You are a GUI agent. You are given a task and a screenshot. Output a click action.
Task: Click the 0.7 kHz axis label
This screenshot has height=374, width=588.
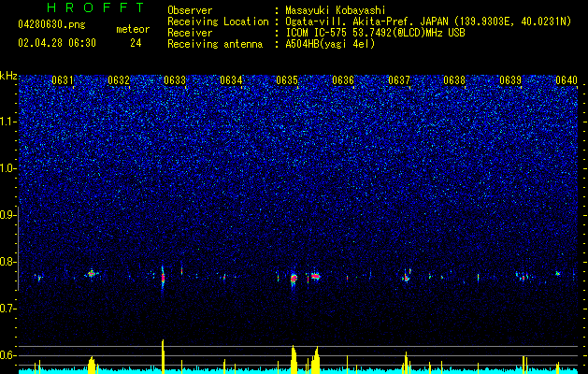(8, 309)
